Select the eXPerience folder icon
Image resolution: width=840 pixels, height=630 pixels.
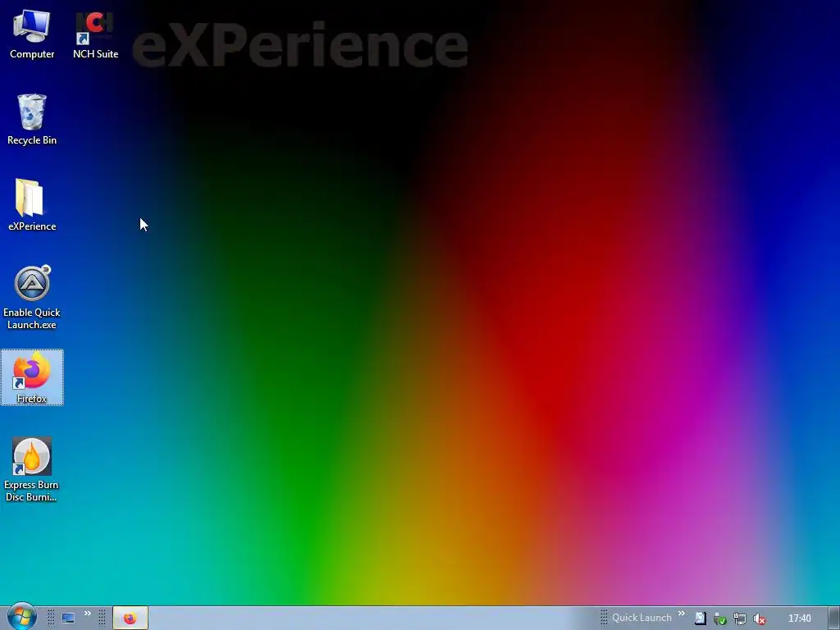click(32, 205)
